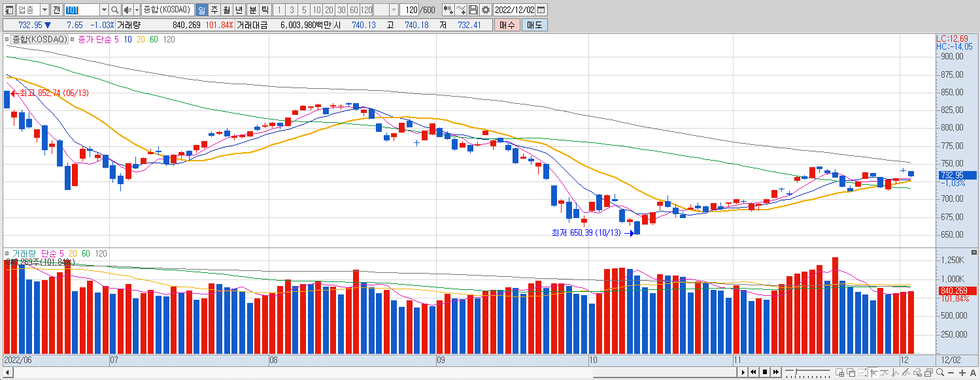The width and height of the screenshot is (980, 380).
Task: Click the plus zoom-in icon
Action: coord(962,373)
